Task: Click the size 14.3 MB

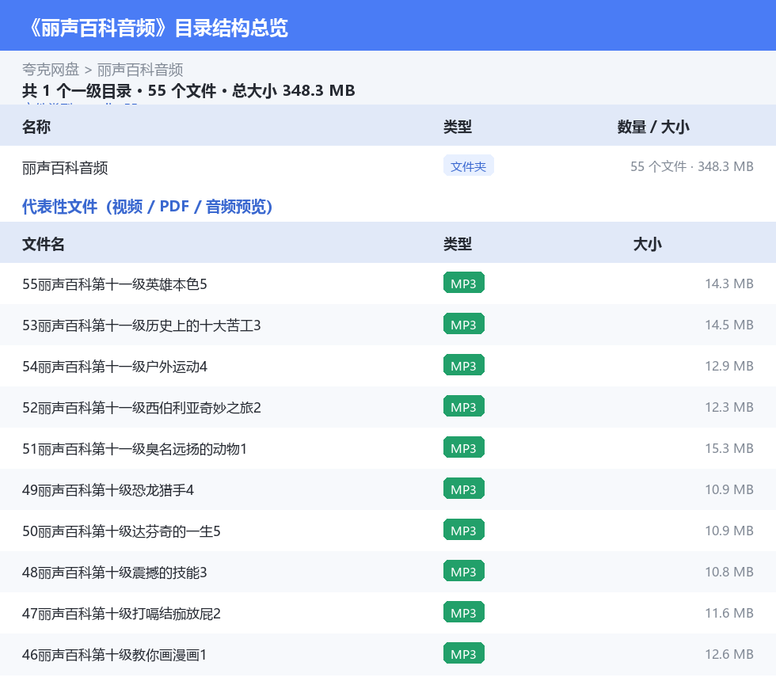Action: pos(729,283)
